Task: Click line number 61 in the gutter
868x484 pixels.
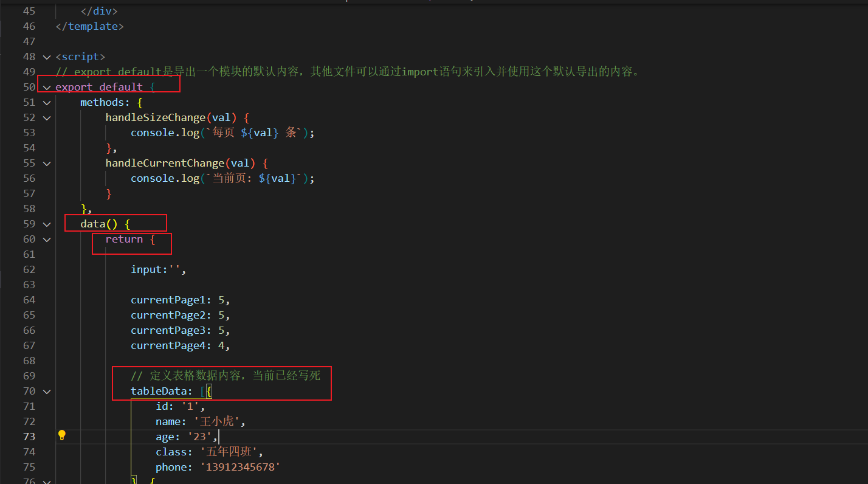Action: pyautogui.click(x=29, y=254)
